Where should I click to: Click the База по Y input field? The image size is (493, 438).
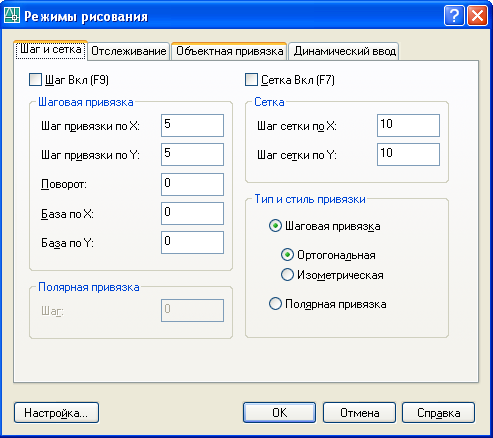click(192, 242)
